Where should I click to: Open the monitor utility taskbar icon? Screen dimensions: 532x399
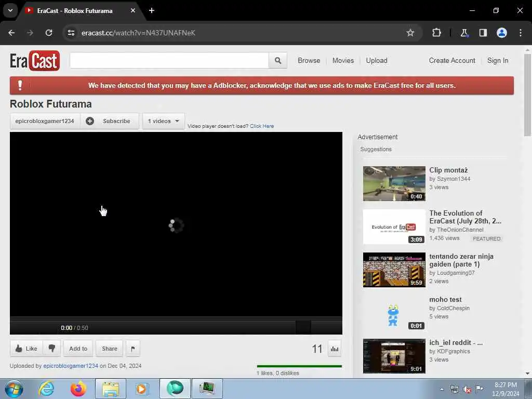[x=207, y=389]
